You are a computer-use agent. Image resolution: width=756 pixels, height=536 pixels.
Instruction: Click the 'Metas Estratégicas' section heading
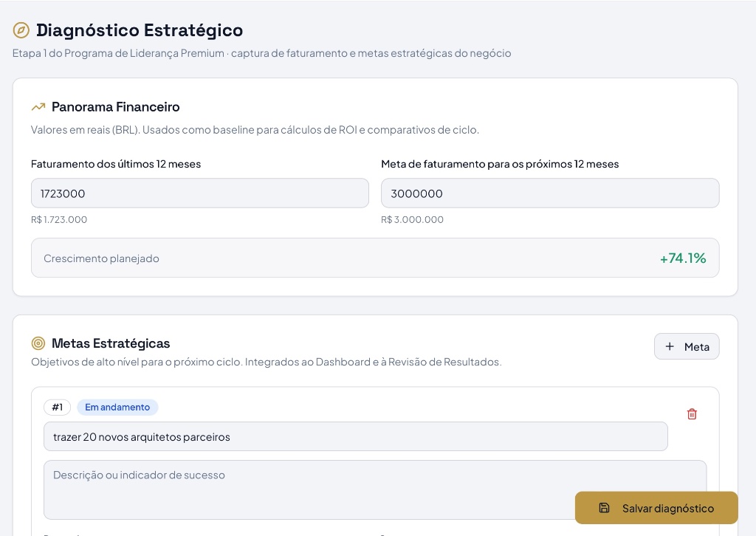(x=111, y=343)
